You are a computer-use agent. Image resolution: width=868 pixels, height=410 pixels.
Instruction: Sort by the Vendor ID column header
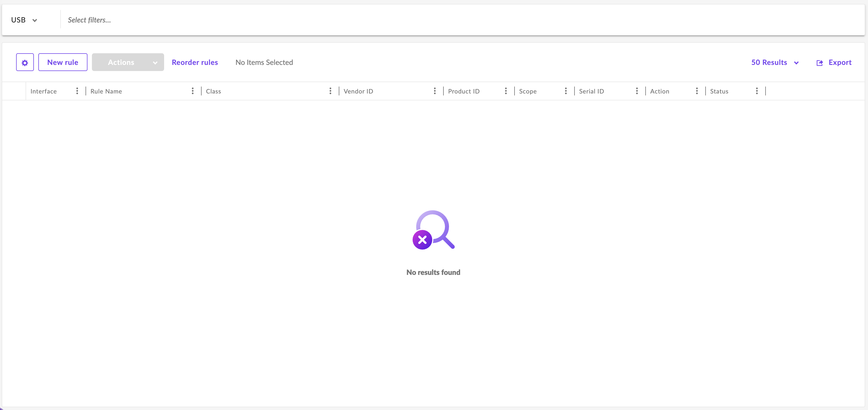pos(358,91)
